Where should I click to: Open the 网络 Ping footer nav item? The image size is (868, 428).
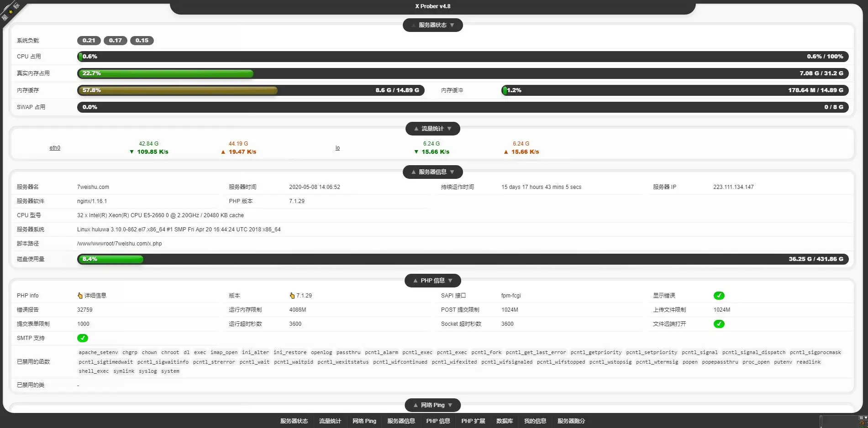click(x=364, y=421)
